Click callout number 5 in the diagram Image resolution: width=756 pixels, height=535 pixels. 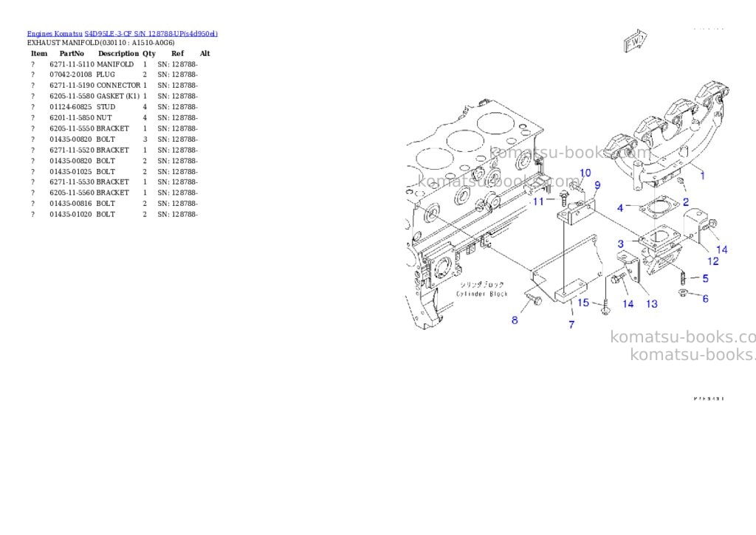tap(705, 278)
